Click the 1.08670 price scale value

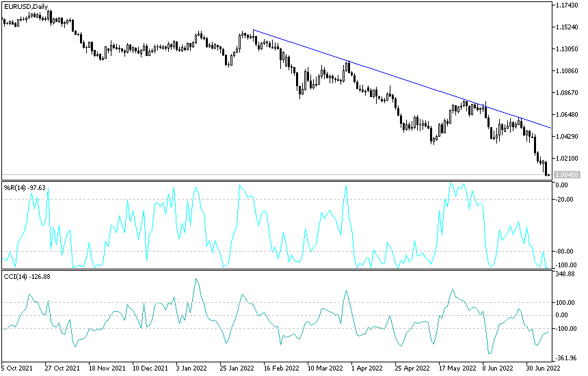[x=567, y=92]
